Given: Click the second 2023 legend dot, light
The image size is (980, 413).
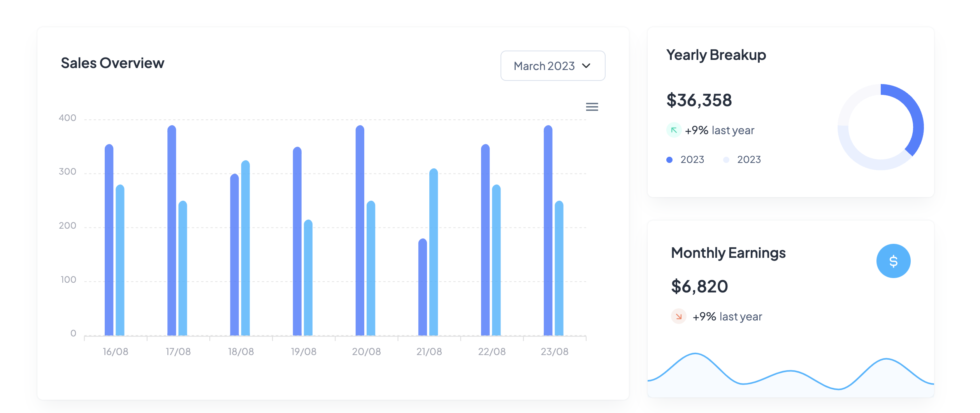Looking at the screenshot, I should click(726, 160).
